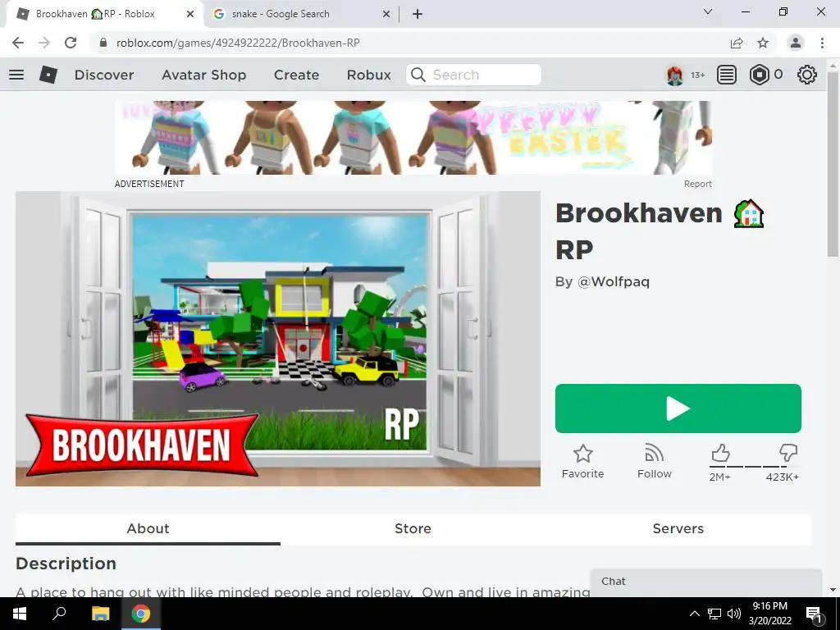Reload the page with refresh icon
840x630 pixels.
click(71, 43)
